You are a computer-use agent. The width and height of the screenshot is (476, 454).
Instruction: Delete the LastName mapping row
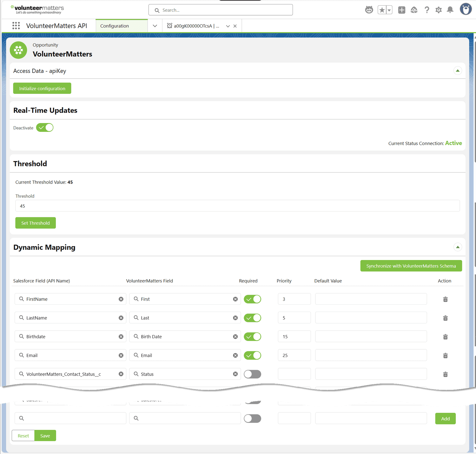click(445, 318)
